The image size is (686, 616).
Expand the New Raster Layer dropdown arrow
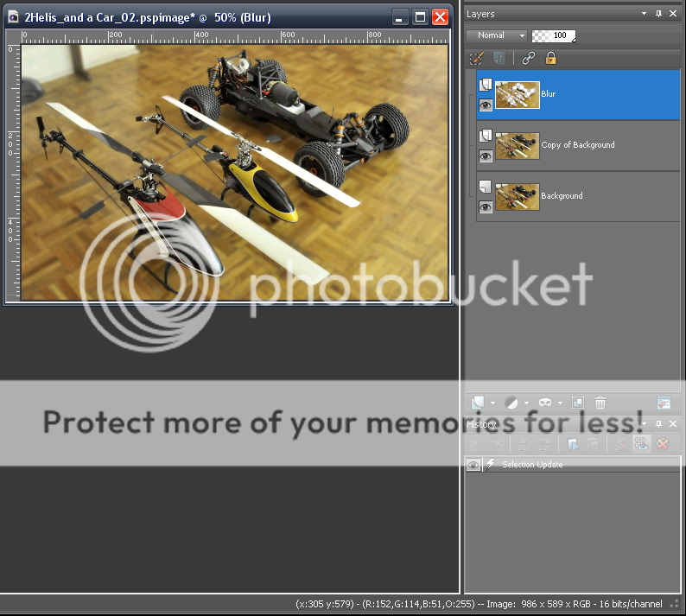click(492, 403)
